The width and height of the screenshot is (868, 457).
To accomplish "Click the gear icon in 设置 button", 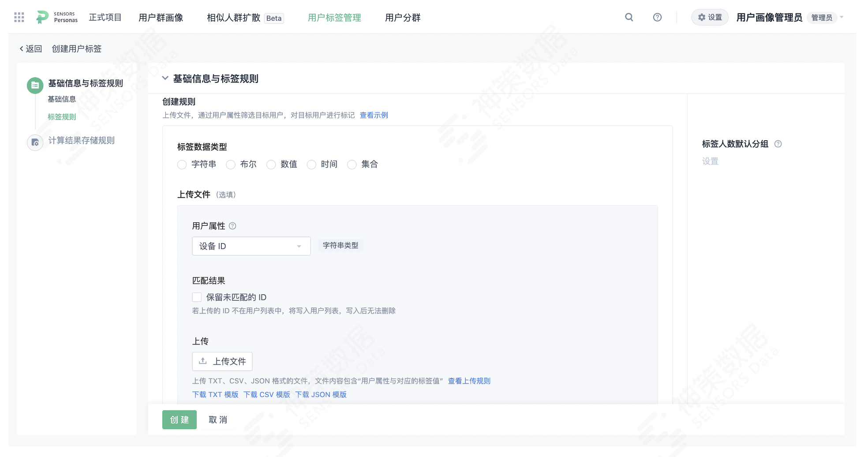I will click(x=702, y=17).
